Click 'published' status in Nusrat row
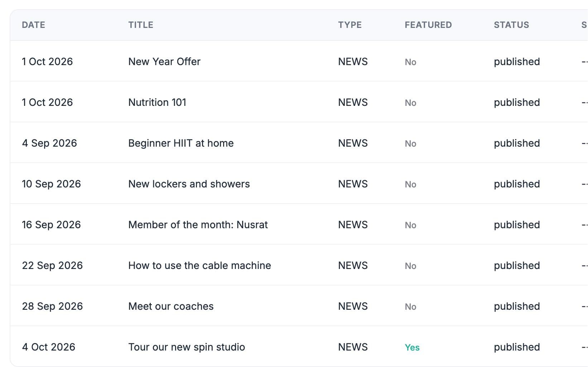The width and height of the screenshot is (588, 367). tap(517, 225)
